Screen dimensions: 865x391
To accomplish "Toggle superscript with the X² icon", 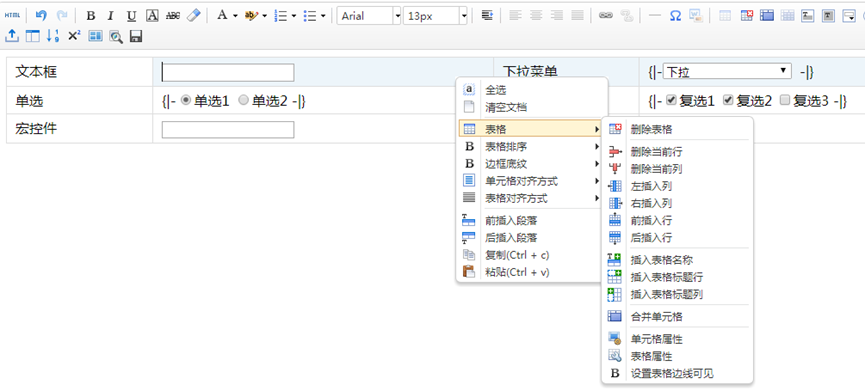I will [x=74, y=36].
